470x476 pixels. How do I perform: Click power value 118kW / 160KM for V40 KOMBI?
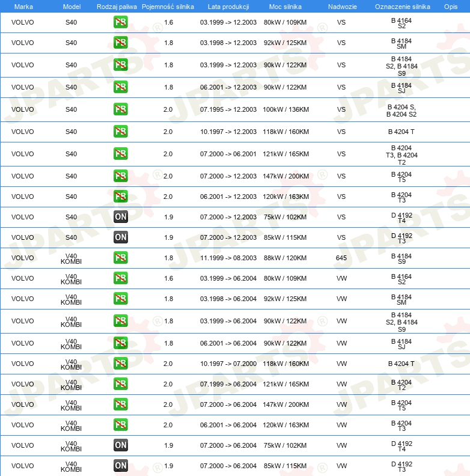285,364
